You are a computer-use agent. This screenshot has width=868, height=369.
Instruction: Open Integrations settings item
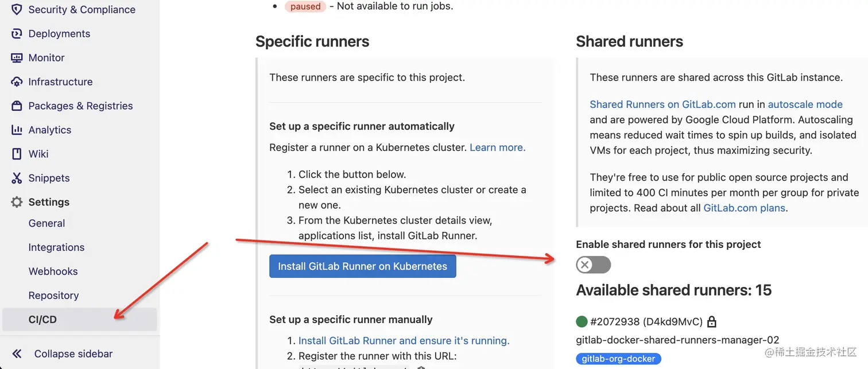(56, 247)
